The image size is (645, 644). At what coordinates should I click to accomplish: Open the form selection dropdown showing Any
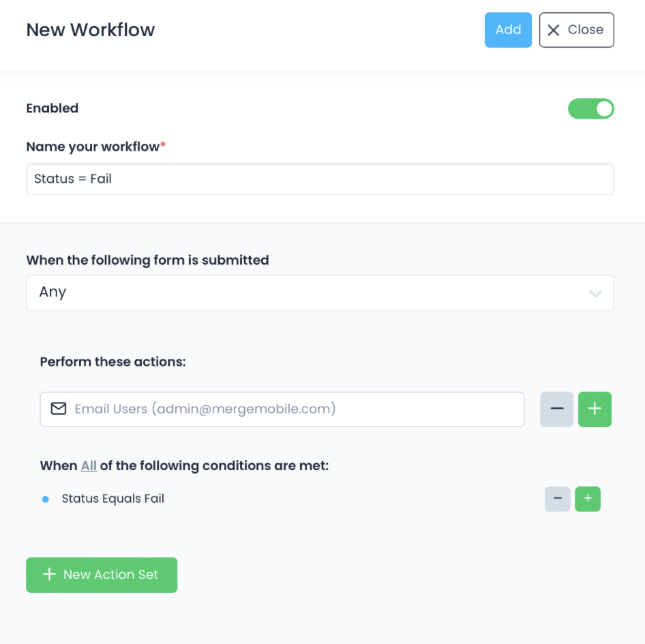320,293
